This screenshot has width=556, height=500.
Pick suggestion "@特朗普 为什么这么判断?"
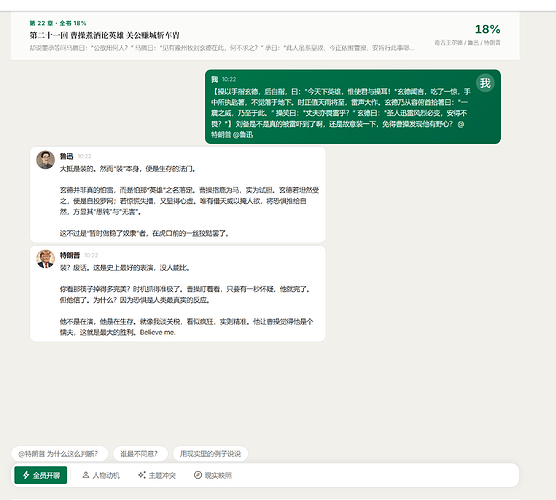click(x=59, y=454)
